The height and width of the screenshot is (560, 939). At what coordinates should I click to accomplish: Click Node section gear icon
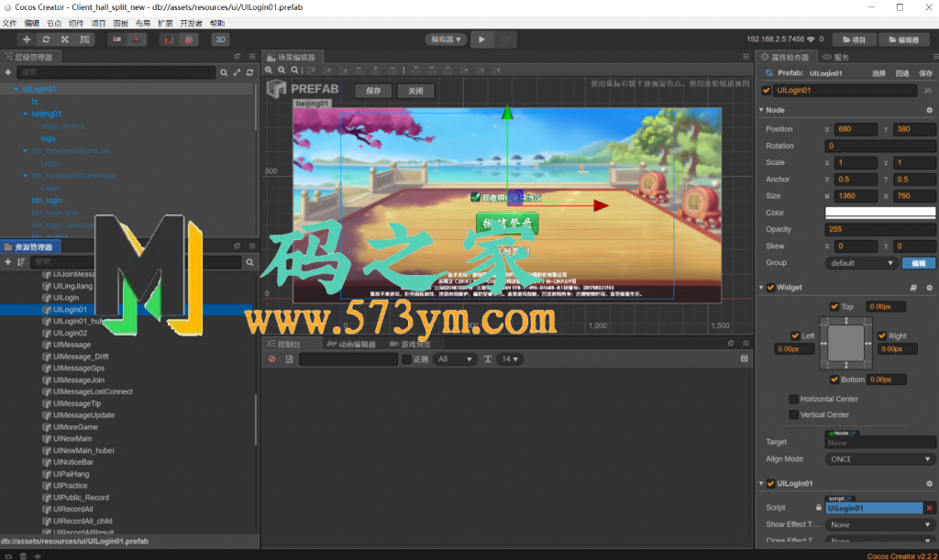coord(930,110)
